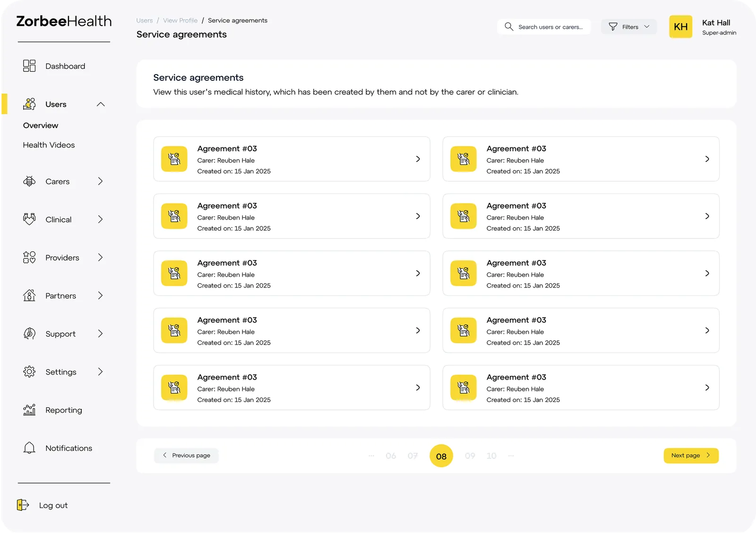
Task: Open the Support headset icon
Action: [29, 334]
